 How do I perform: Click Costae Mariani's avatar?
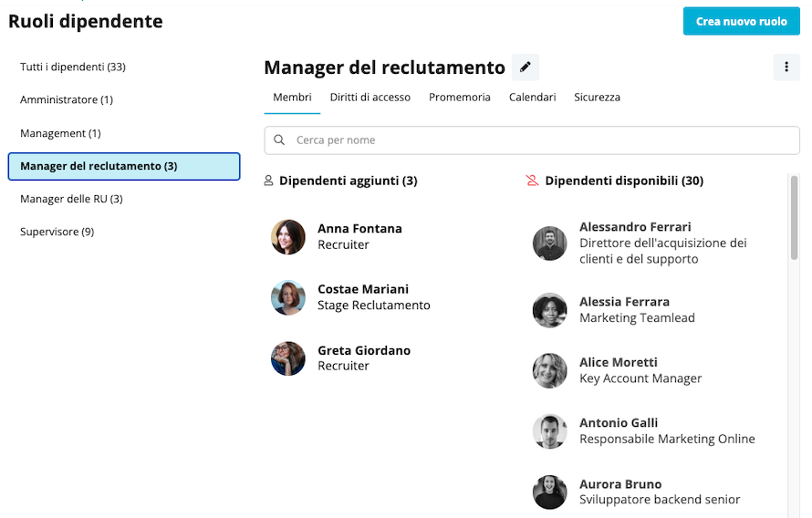[288, 297]
